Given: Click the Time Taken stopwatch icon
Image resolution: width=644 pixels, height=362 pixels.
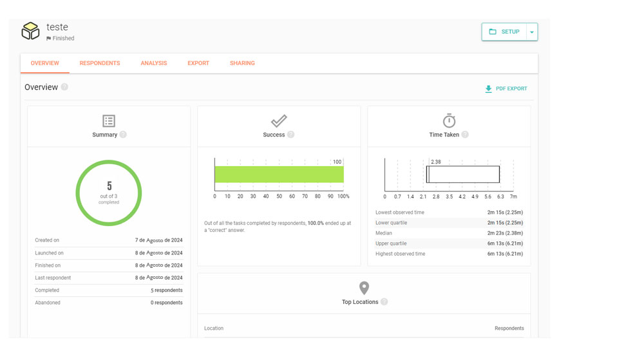Looking at the screenshot, I should coord(449,120).
